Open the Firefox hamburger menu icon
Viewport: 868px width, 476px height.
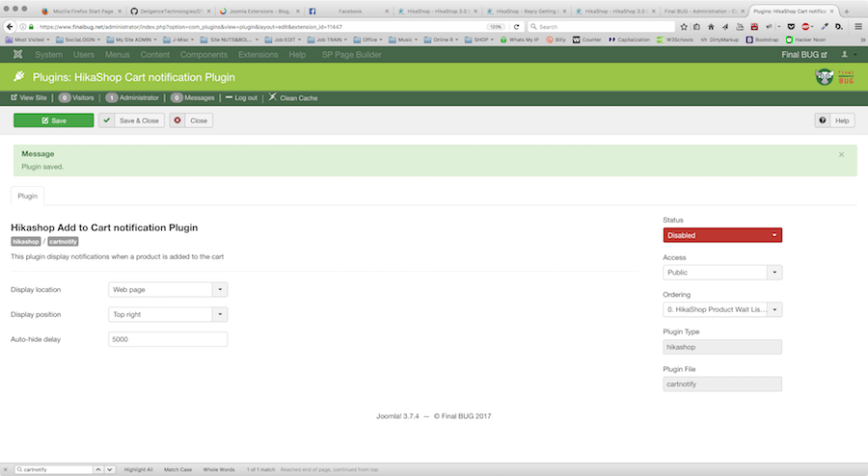[858, 27]
